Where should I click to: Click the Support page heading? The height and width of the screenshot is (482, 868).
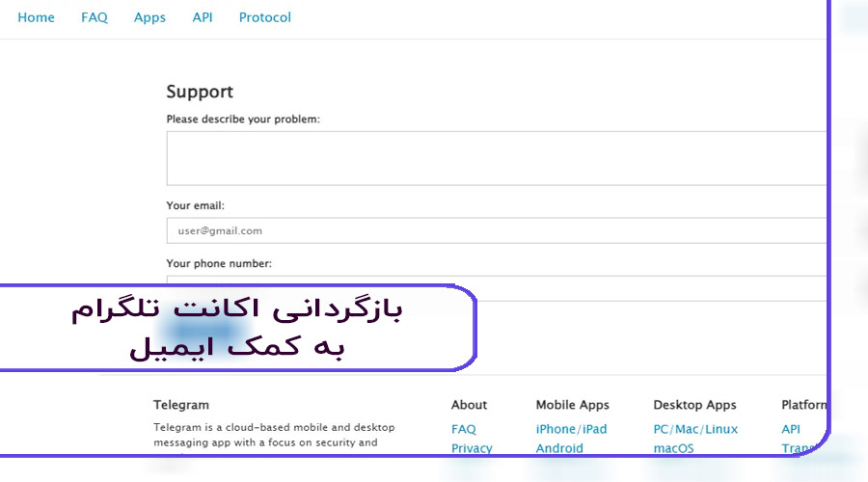(x=200, y=92)
